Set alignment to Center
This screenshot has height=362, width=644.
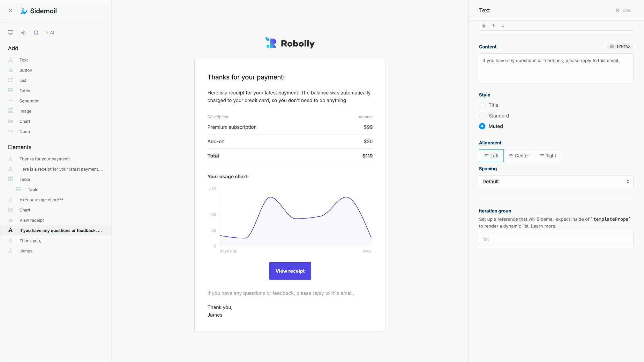click(x=519, y=156)
